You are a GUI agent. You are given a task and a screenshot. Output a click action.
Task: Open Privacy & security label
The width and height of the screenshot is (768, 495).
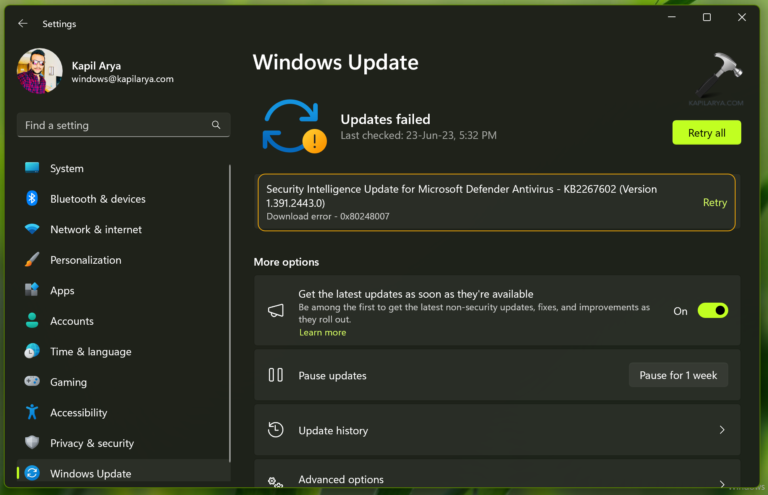tap(92, 444)
